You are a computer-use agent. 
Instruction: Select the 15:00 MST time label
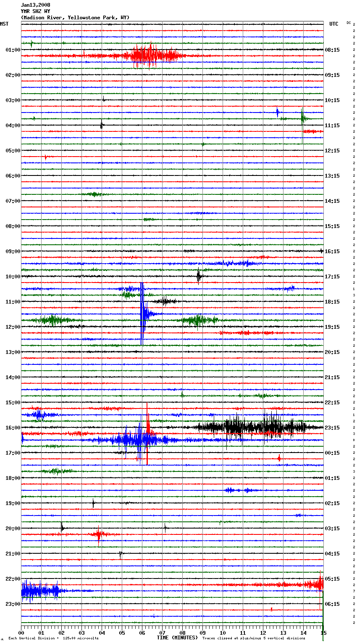coord(13,403)
